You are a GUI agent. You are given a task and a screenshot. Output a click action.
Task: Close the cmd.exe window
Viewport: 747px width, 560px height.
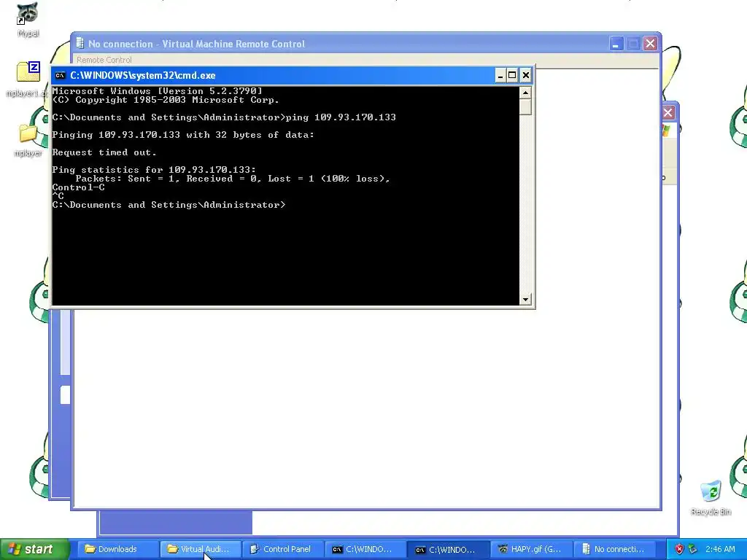coord(525,75)
